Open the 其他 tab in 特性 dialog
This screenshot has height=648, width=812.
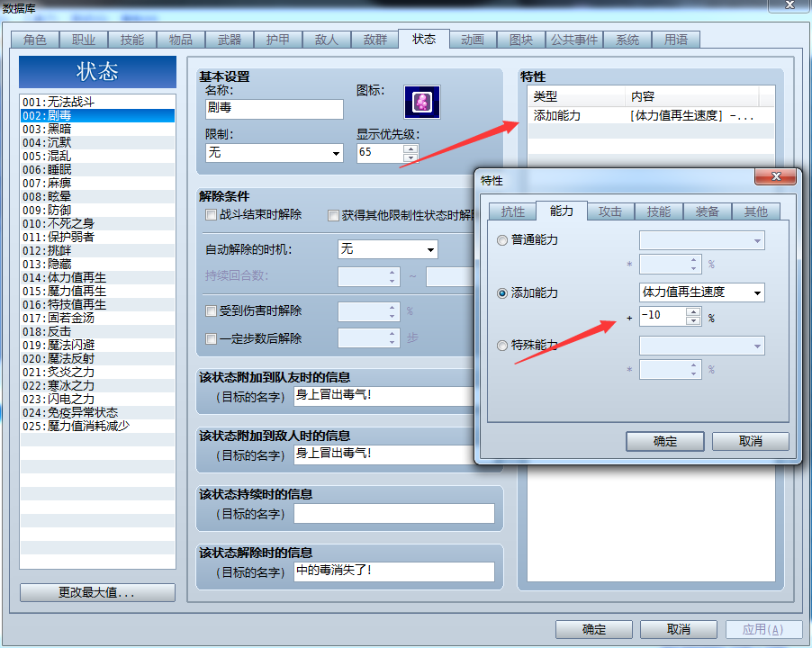[755, 211]
